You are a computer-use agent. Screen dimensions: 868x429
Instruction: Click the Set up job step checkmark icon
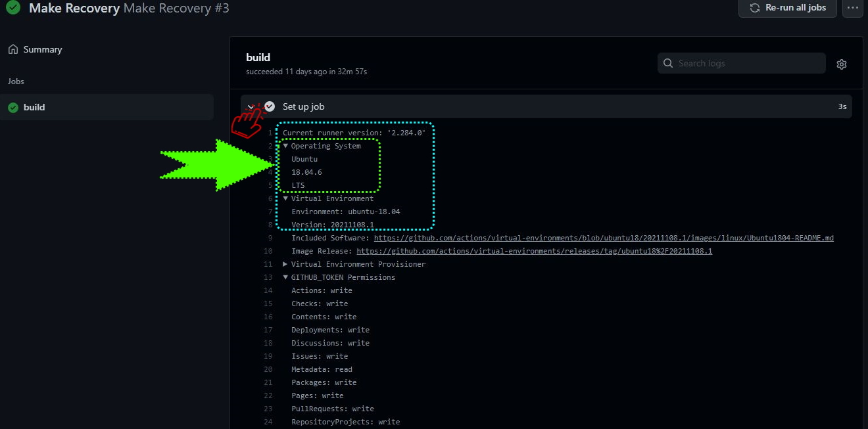point(270,106)
